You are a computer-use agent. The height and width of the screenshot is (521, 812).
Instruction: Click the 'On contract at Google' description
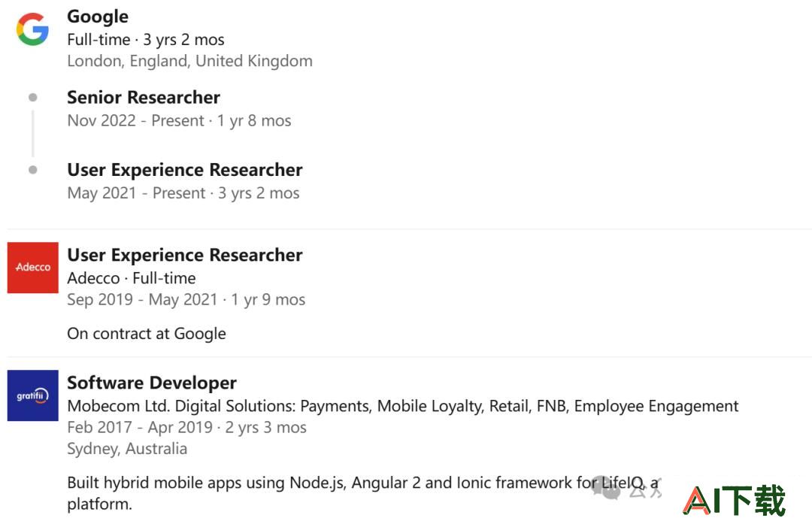(147, 334)
